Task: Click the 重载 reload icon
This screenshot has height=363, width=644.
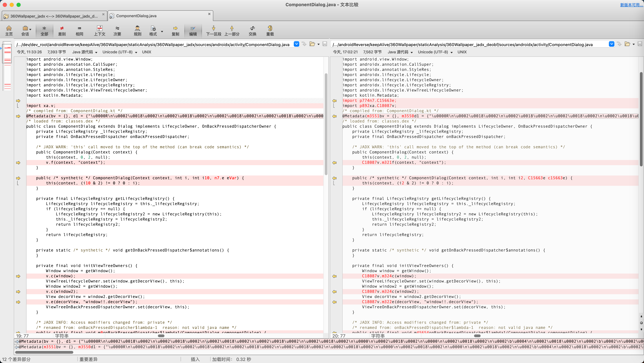Action: [x=270, y=28]
